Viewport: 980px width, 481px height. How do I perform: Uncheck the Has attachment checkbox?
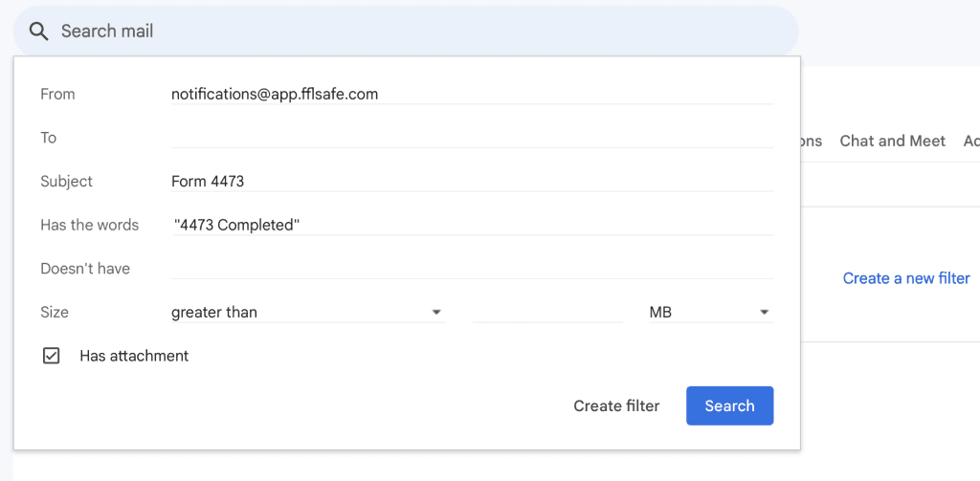[x=52, y=356]
